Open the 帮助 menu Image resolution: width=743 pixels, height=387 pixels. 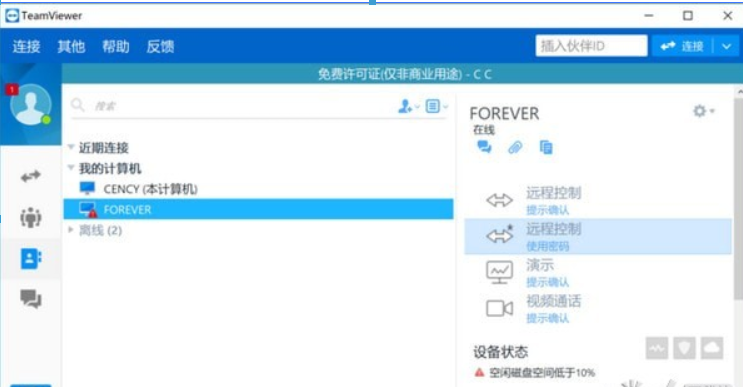point(116,46)
